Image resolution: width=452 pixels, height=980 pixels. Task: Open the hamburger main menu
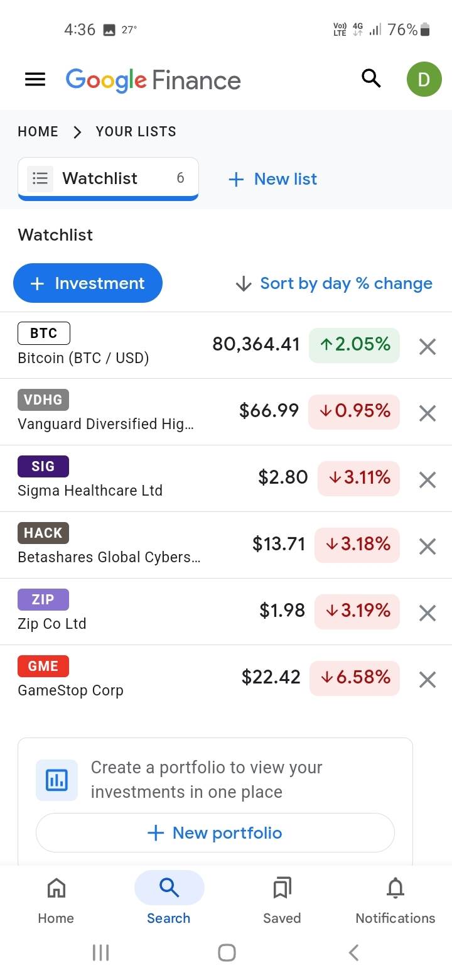pyautogui.click(x=35, y=80)
